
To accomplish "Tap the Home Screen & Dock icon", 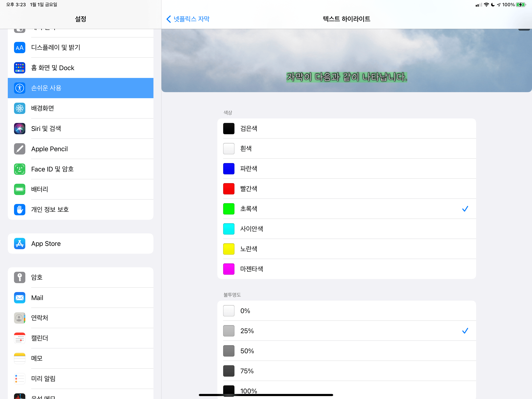I will pyautogui.click(x=19, y=68).
